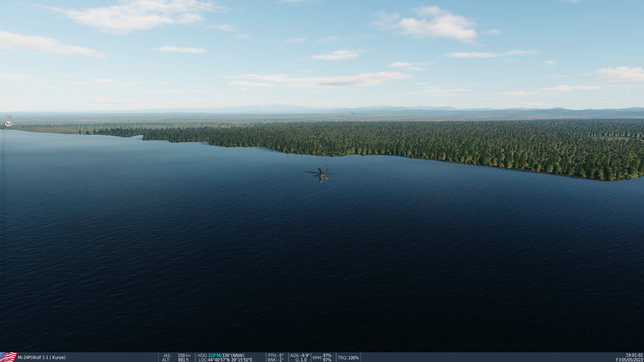Image resolution: width=644 pixels, height=362 pixels.
Task: Click the ALT 881 ft altitude readout
Action: [x=176, y=360]
